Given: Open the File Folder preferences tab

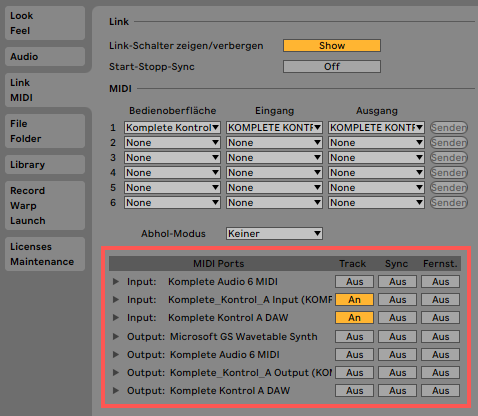Looking at the screenshot, I should click(x=45, y=131).
